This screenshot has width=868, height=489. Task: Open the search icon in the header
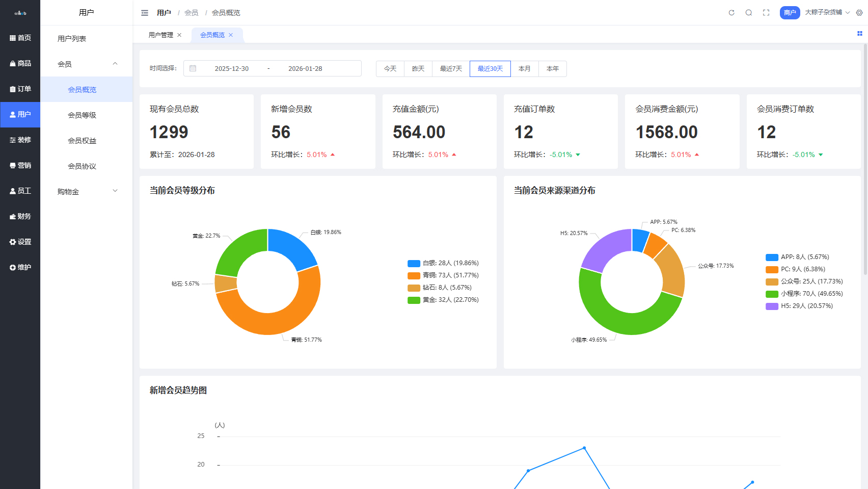pyautogui.click(x=749, y=13)
